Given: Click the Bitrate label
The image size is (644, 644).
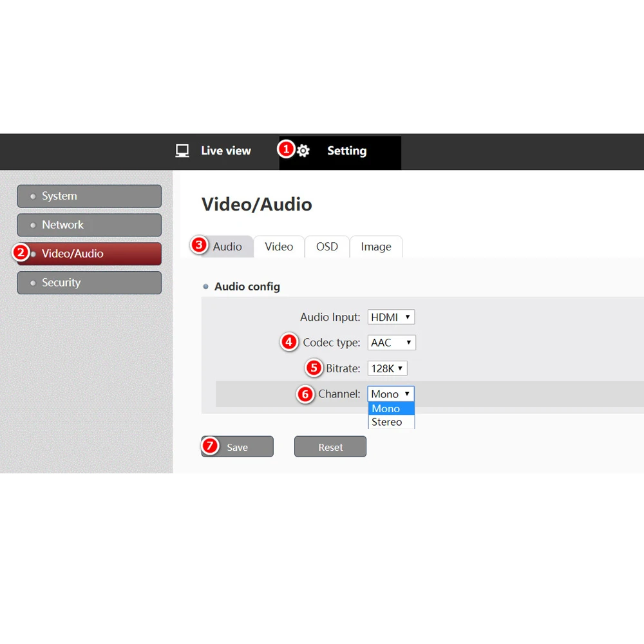Looking at the screenshot, I should tap(343, 368).
